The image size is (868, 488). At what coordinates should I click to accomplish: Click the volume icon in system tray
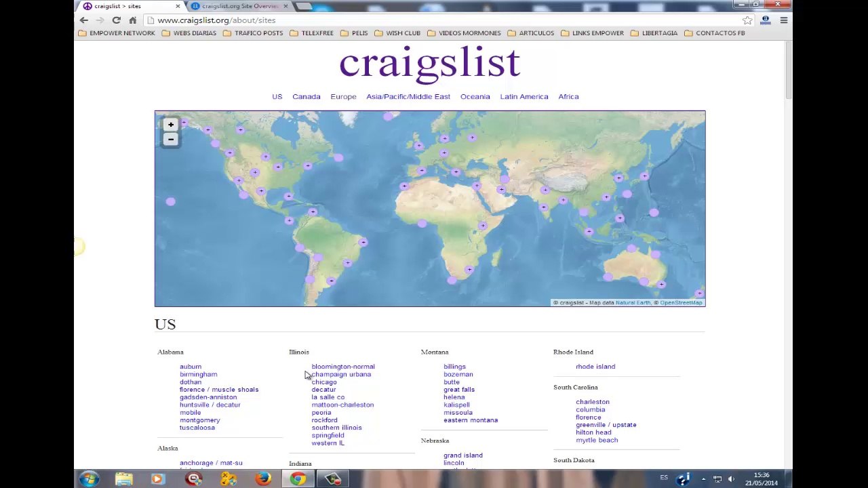(x=731, y=479)
